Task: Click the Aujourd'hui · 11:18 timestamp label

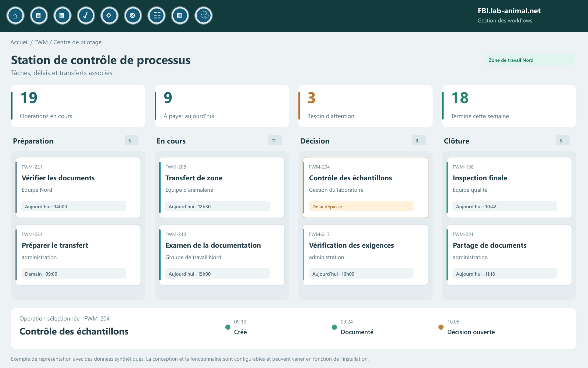Action: [x=505, y=274]
